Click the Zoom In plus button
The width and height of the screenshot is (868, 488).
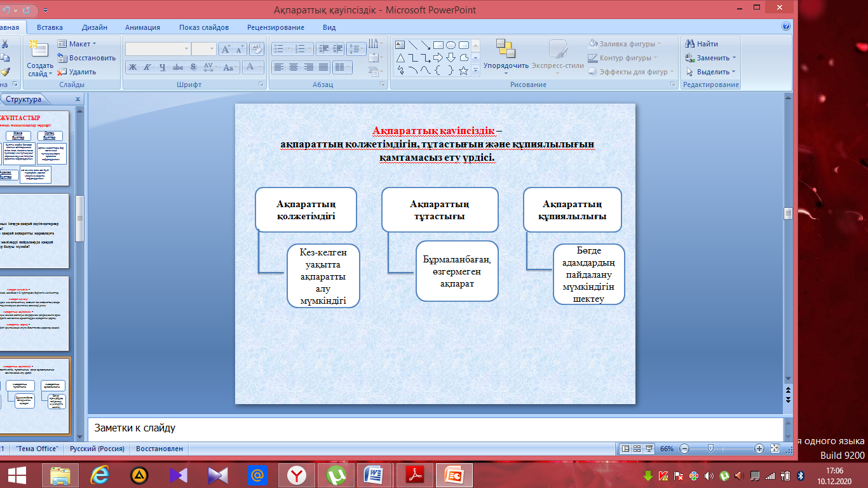coord(759,449)
